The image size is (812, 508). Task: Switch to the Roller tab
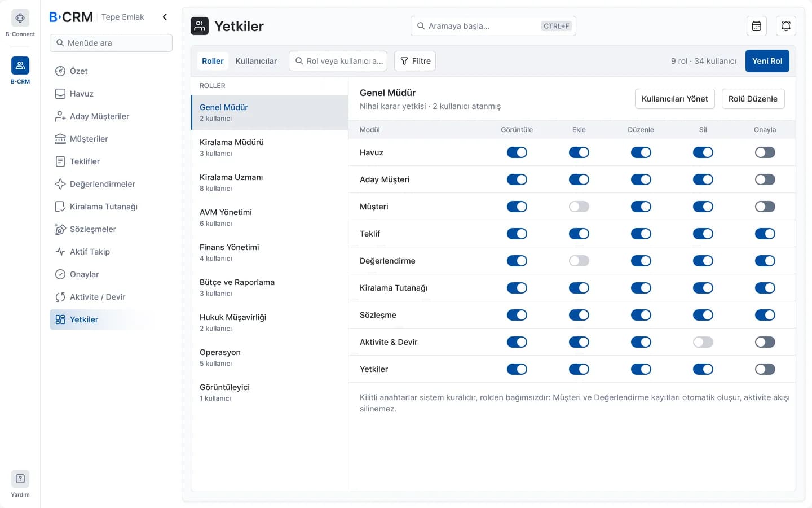(x=213, y=61)
